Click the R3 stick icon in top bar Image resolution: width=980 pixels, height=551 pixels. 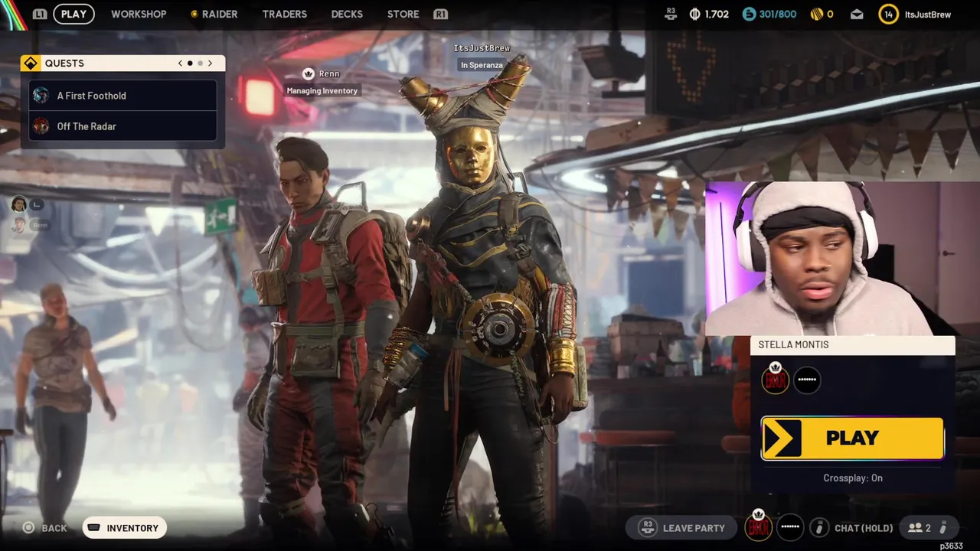point(671,14)
